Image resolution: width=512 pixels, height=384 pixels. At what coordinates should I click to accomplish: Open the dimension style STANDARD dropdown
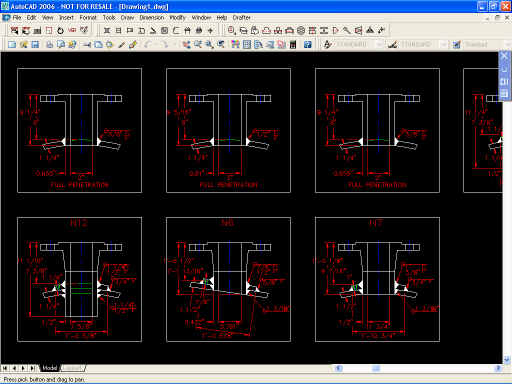(x=443, y=44)
